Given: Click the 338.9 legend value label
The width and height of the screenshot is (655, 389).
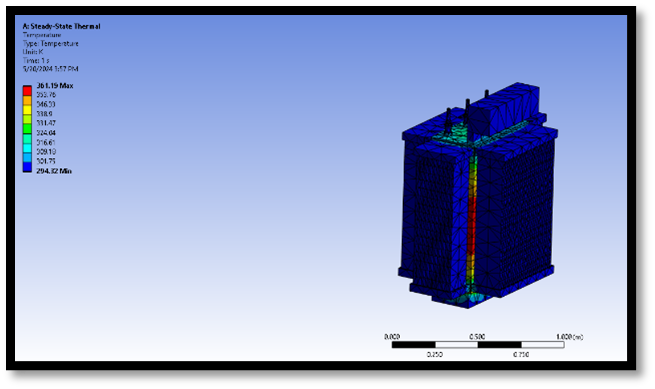Looking at the screenshot, I should pyautogui.click(x=44, y=114).
